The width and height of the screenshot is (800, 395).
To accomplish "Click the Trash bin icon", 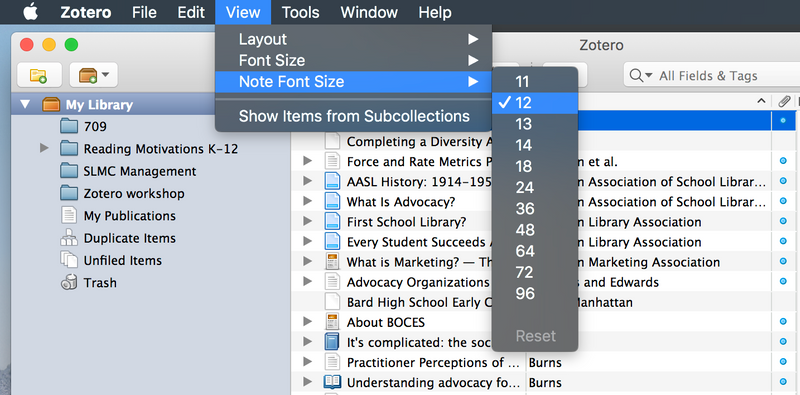I will (x=68, y=282).
